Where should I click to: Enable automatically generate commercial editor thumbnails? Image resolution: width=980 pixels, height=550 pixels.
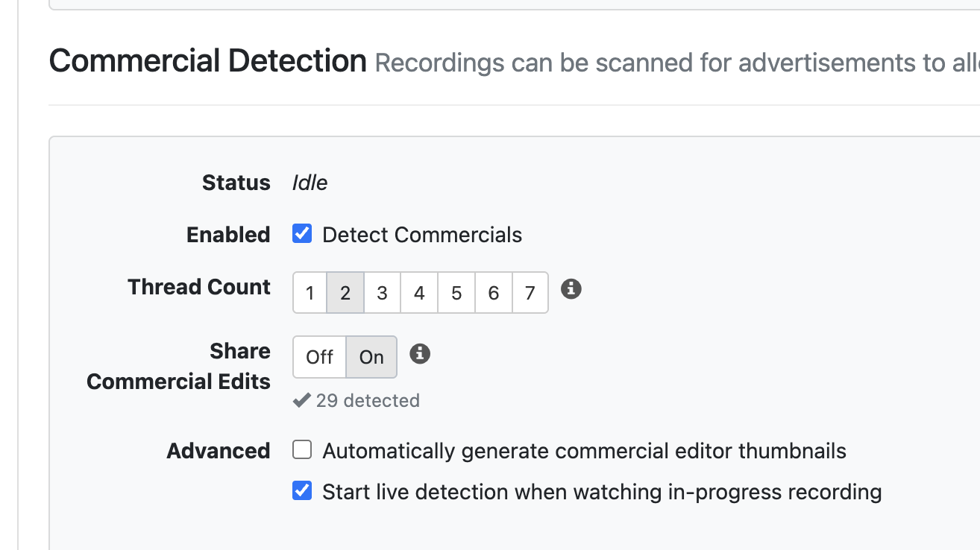tap(302, 450)
